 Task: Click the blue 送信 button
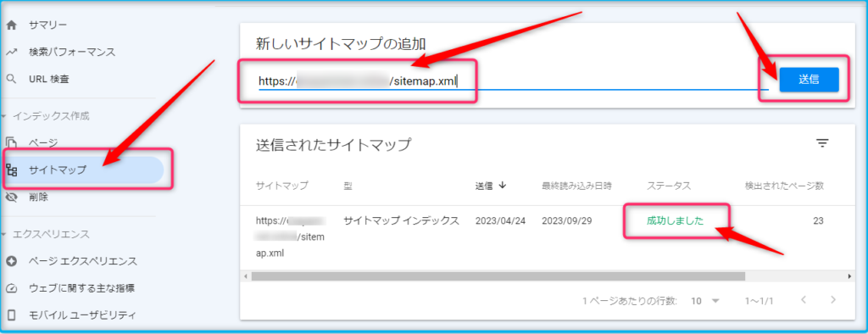pos(809,79)
